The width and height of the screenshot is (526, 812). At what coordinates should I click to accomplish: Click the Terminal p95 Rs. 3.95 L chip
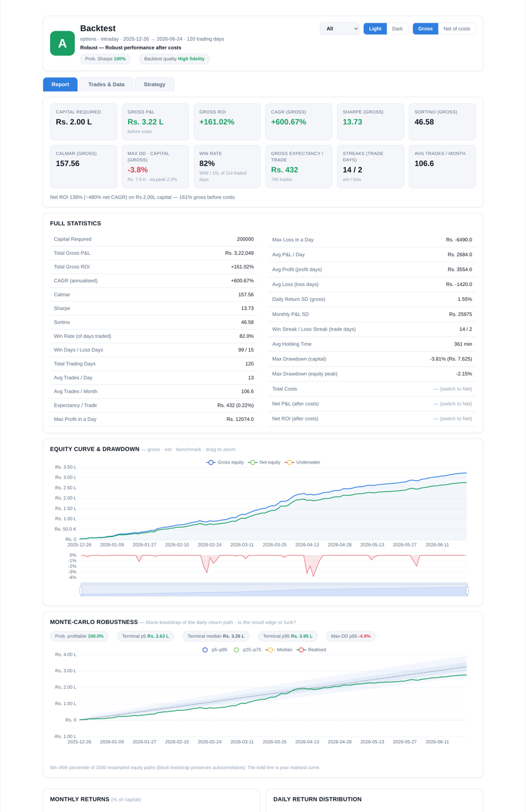click(x=288, y=636)
